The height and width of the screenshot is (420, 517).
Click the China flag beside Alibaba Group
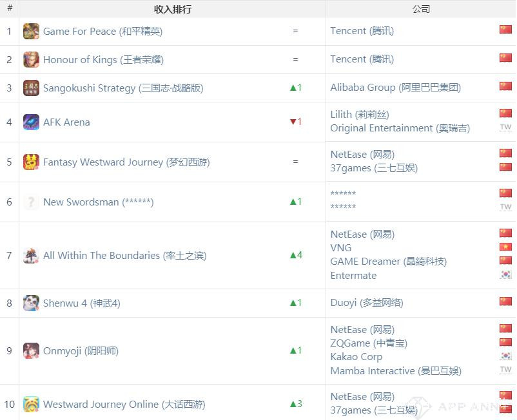click(505, 86)
